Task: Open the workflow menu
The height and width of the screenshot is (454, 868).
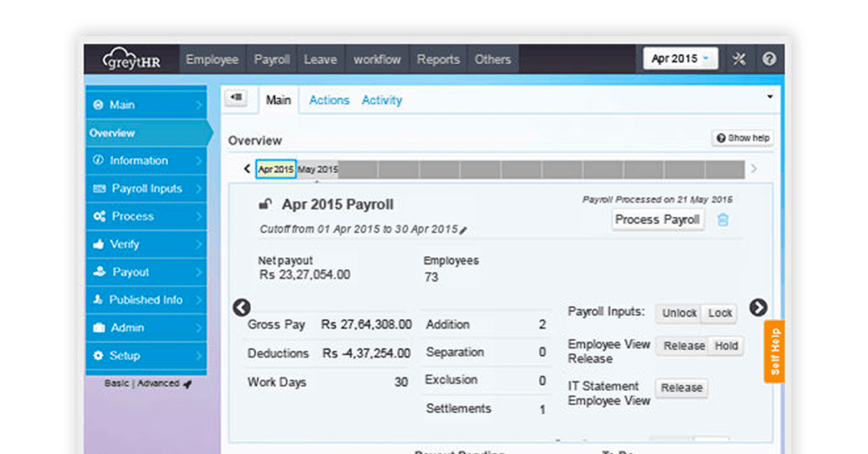Action: (377, 59)
